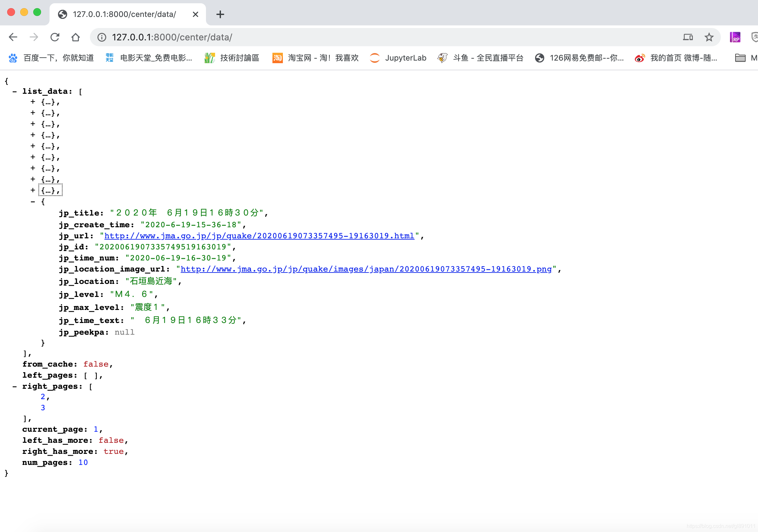Go back with the browser back arrow
This screenshot has width=758, height=532.
point(13,37)
